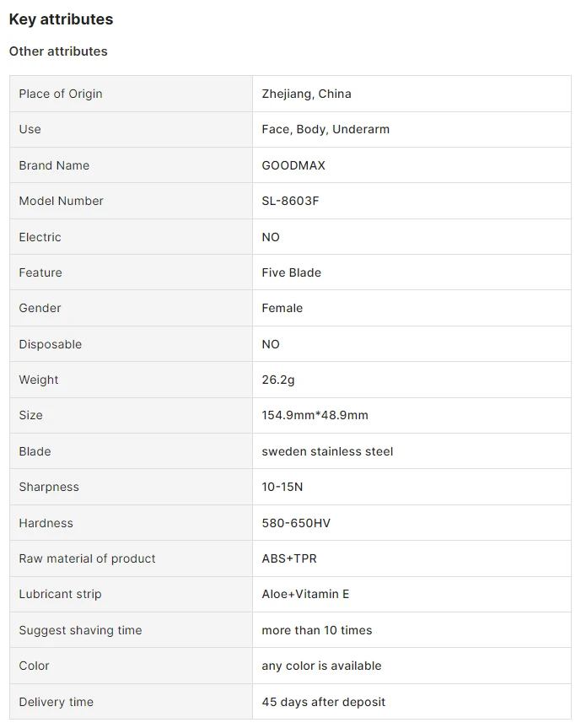Select the Place of Origin label cell

131,94
